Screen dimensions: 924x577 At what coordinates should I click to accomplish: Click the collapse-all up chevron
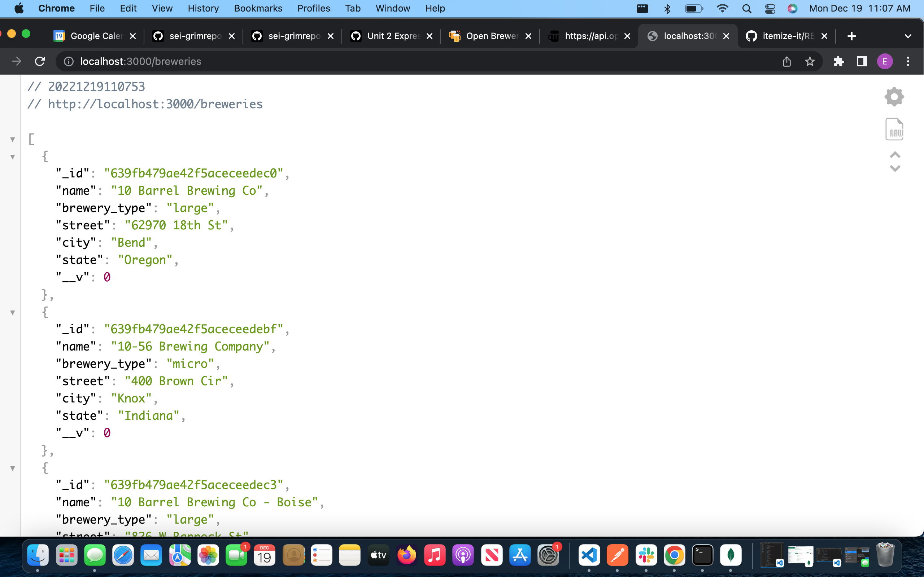tap(895, 155)
